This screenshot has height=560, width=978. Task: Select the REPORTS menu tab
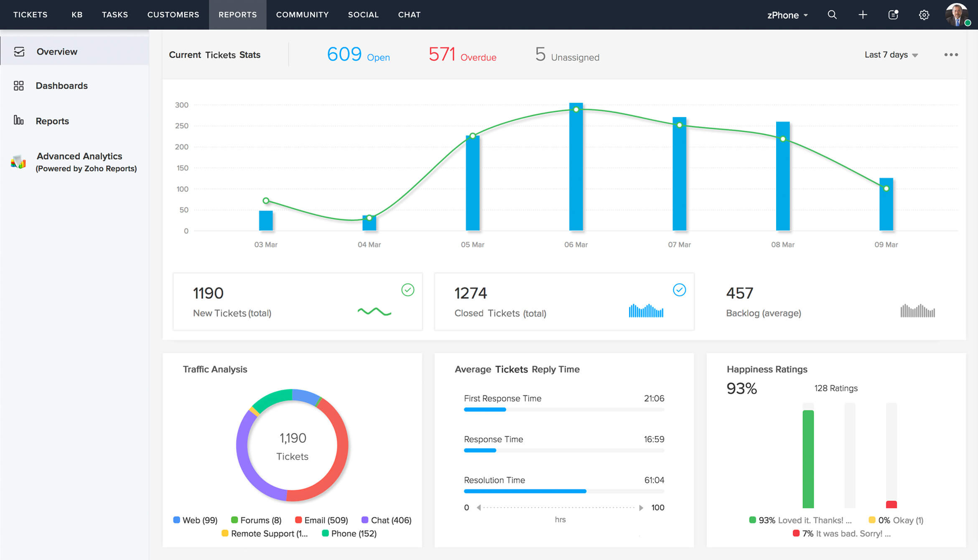(x=237, y=15)
